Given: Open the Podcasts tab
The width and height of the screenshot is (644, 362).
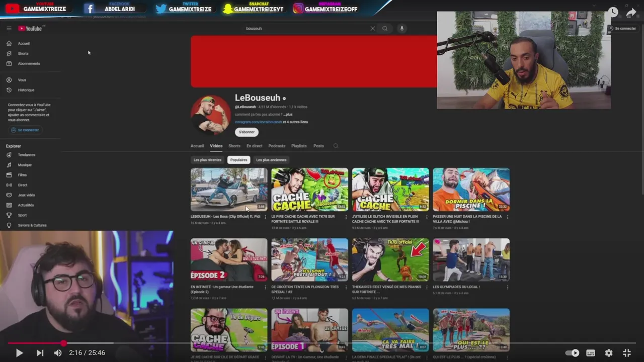Looking at the screenshot, I should (x=277, y=146).
